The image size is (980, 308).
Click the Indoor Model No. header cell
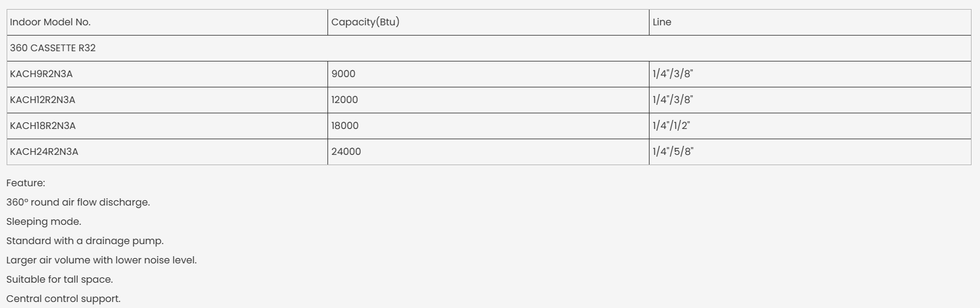click(x=50, y=22)
